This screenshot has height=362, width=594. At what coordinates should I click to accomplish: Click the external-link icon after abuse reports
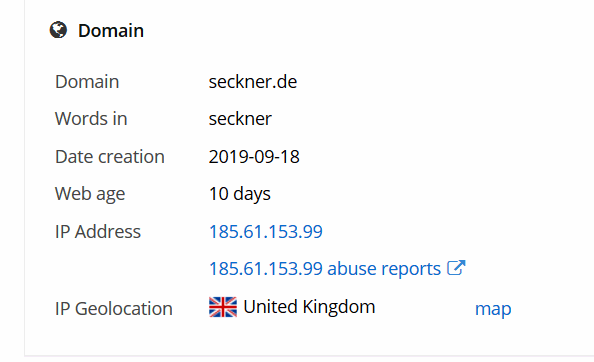pyautogui.click(x=456, y=268)
